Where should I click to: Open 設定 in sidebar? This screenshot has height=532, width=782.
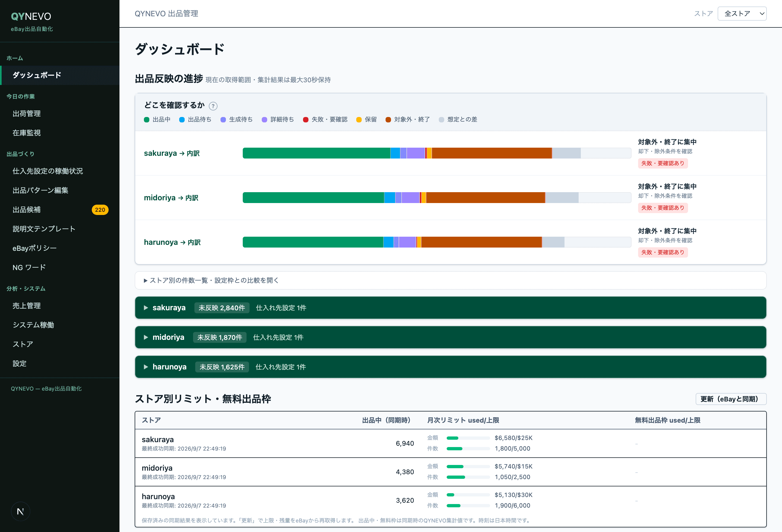[60, 363]
